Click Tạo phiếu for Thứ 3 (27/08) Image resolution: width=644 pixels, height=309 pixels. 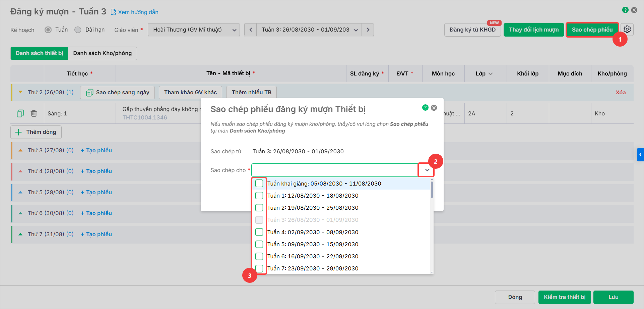tap(96, 150)
